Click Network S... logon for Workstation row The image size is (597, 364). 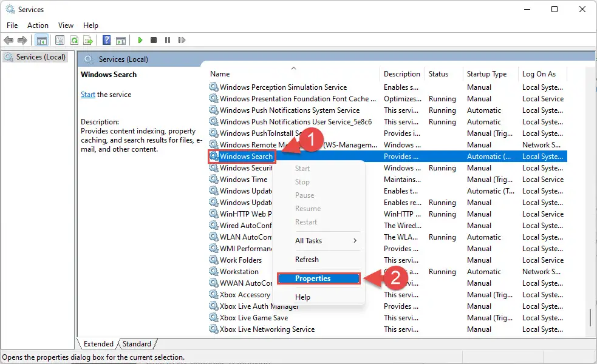[x=541, y=271]
